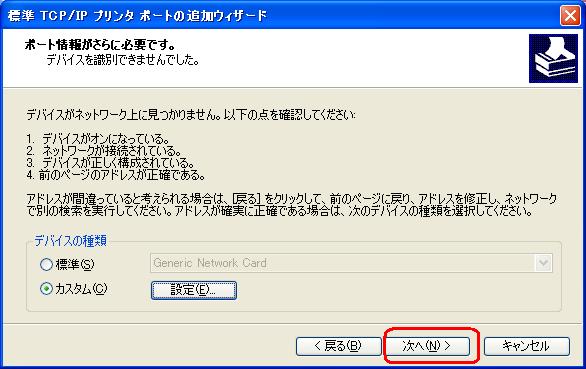This screenshot has height=369, width=586.
Task: Select the カスタム(C) radio button
Action: pos(46,289)
